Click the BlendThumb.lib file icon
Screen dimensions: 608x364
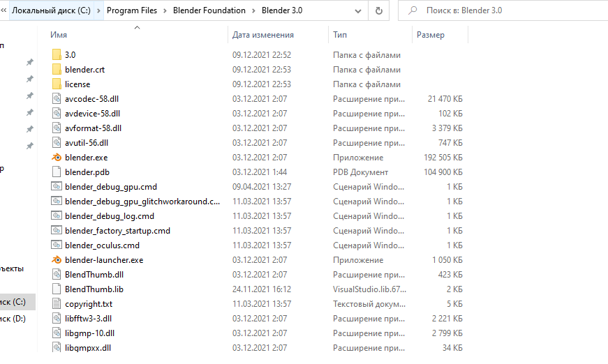[x=57, y=289]
